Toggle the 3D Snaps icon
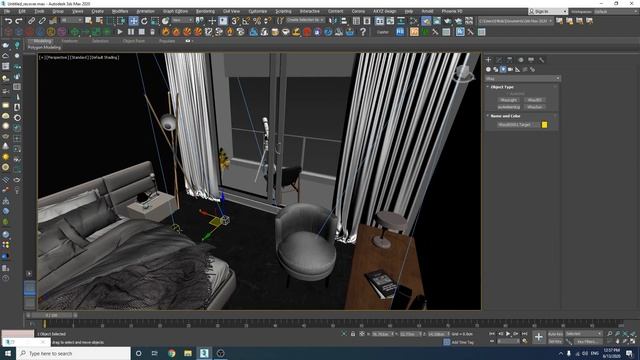This screenshot has width=640, height=360. tap(235, 20)
